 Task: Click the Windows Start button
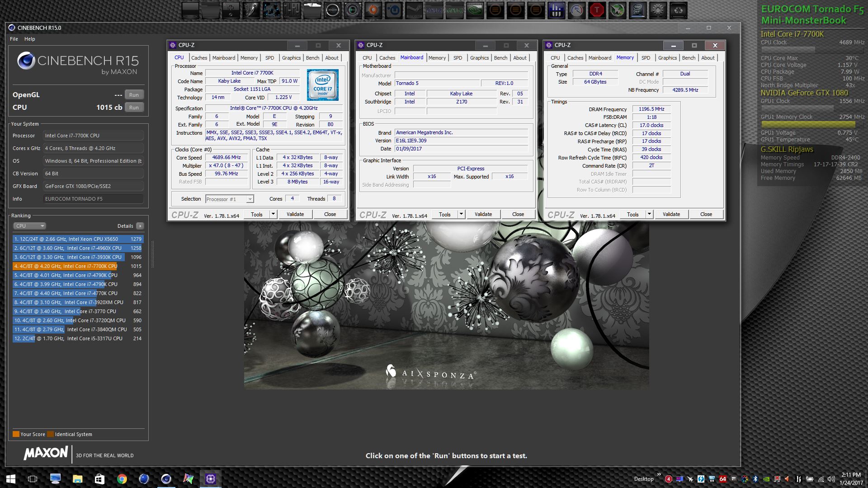[11, 479]
